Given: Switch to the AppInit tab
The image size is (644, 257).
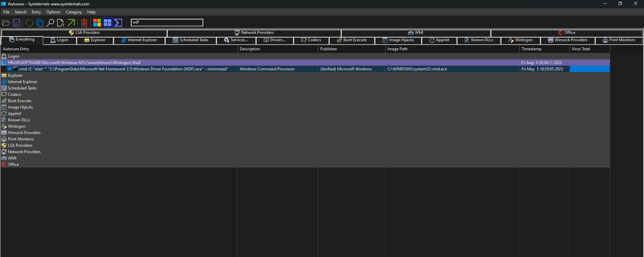Looking at the screenshot, I should 439,40.
